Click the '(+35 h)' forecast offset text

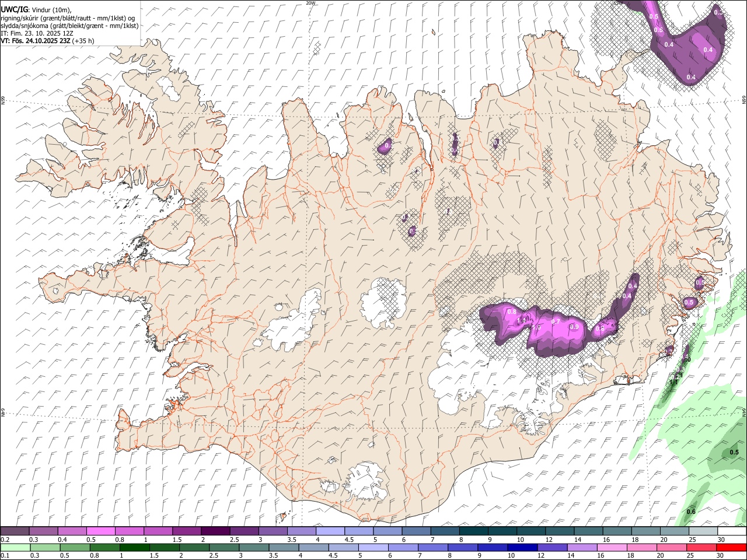point(83,41)
